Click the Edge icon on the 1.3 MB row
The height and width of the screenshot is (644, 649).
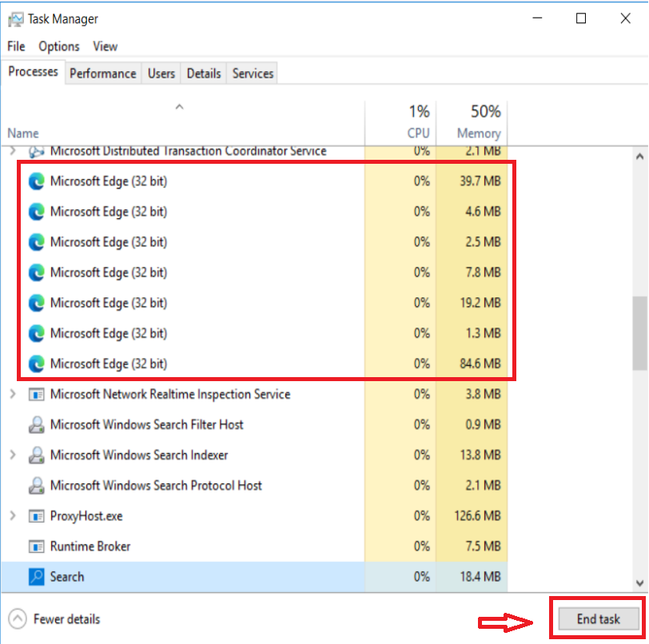[x=37, y=333]
